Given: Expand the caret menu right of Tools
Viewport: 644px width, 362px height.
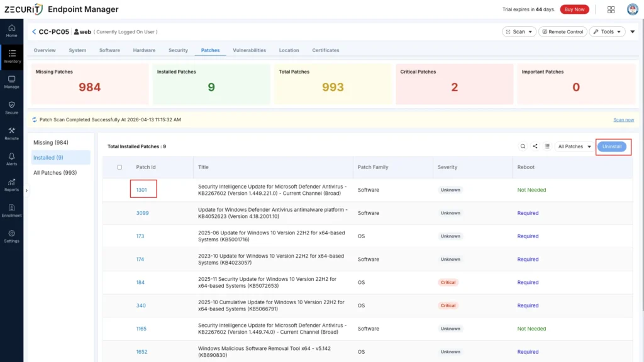Looking at the screenshot, I should pos(633,31).
